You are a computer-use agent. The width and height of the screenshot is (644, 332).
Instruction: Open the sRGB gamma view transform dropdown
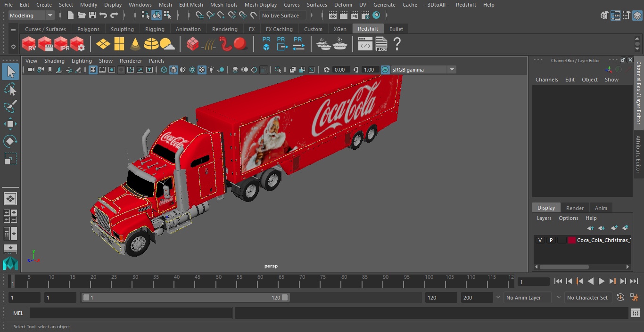click(423, 70)
